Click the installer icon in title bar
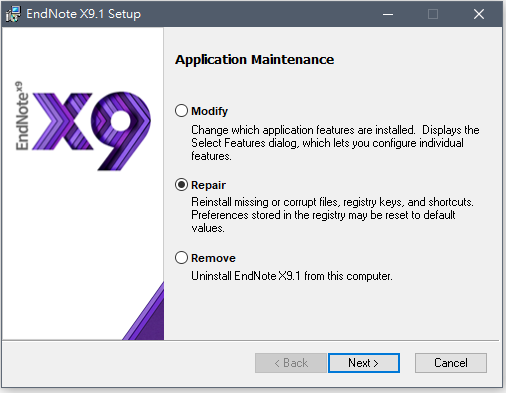 pos(13,14)
